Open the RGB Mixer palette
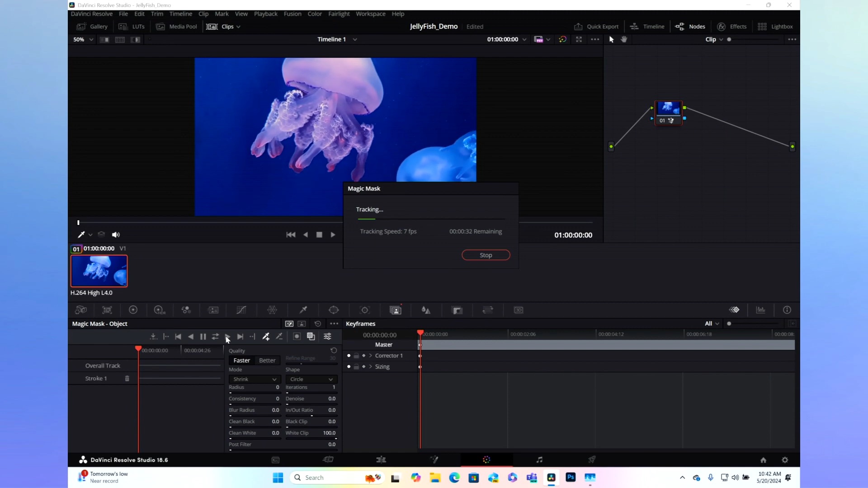The width and height of the screenshot is (868, 488). tap(186, 310)
